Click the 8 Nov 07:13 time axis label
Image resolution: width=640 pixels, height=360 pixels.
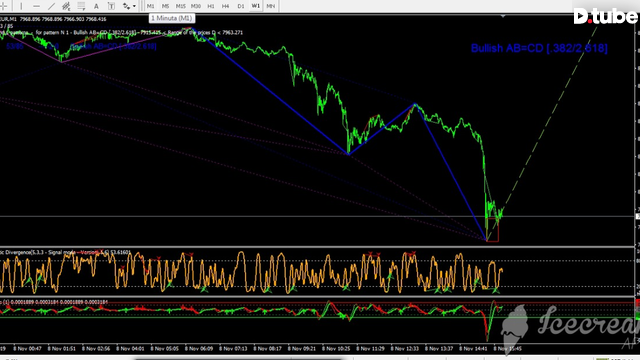233,349
